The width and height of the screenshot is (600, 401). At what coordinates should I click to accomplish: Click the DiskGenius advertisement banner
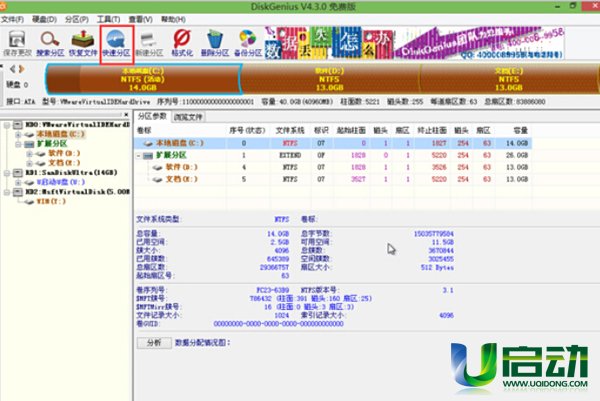click(414, 43)
